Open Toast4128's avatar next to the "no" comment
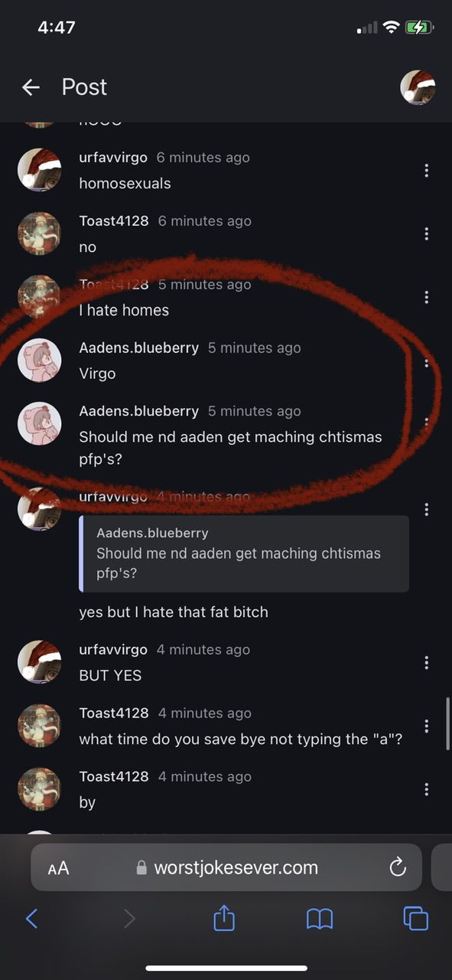452x980 pixels. 39,234
